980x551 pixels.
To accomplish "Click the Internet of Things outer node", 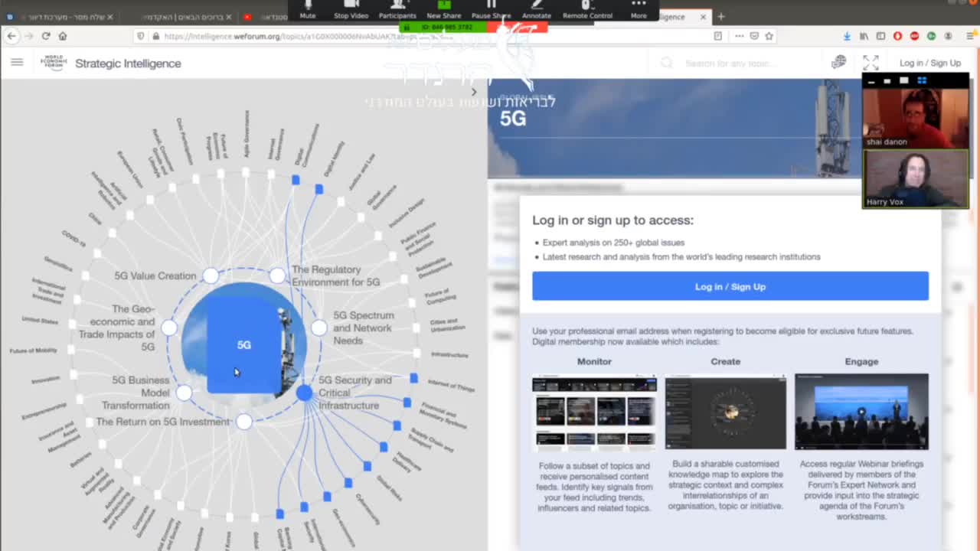I will [414, 378].
